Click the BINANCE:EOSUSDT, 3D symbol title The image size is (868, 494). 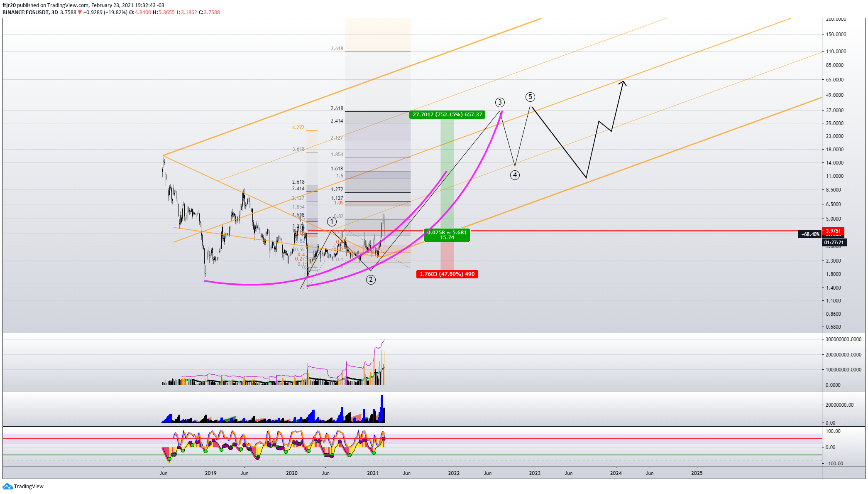pyautogui.click(x=30, y=12)
